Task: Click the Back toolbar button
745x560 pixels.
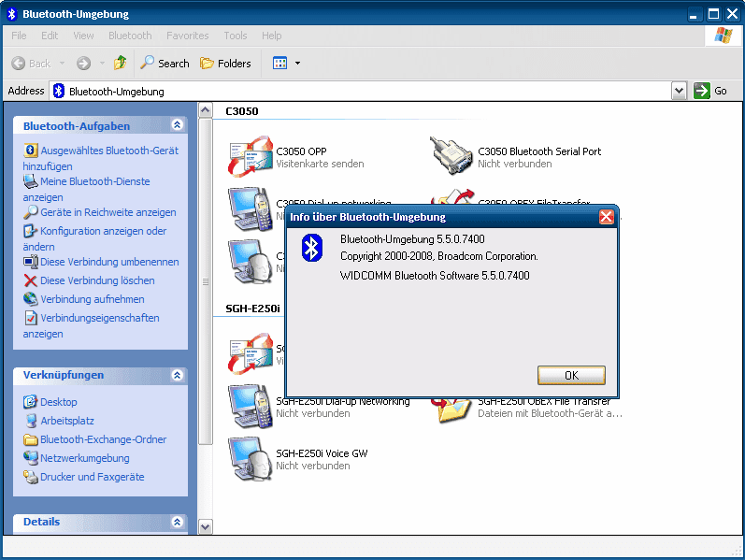Action: [32, 64]
